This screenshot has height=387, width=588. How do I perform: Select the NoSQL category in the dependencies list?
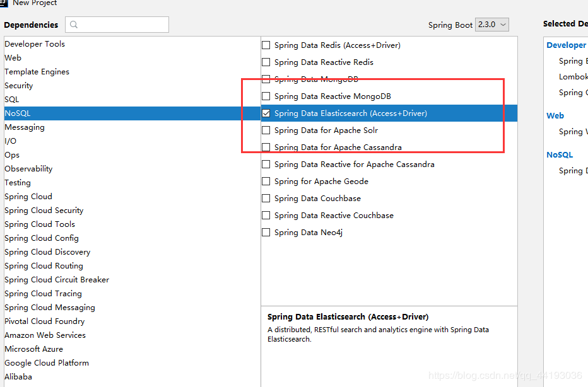132,113
